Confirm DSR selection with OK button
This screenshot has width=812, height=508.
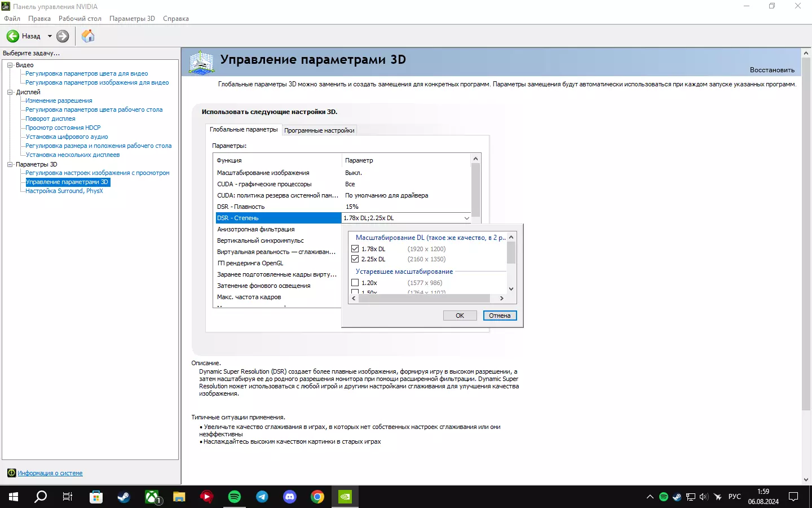(460, 316)
